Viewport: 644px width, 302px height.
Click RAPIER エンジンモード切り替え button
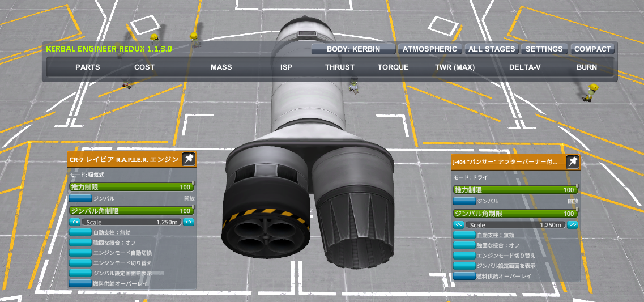pos(80,262)
